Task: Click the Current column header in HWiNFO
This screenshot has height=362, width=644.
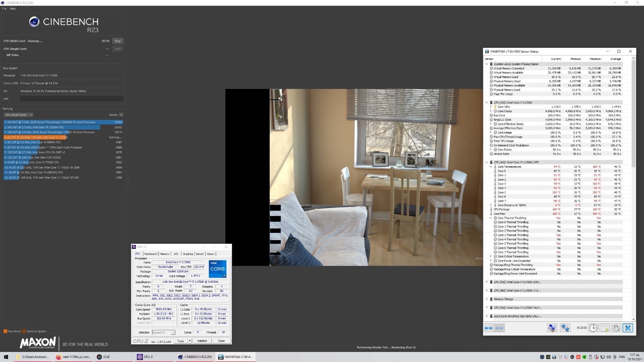Action: pyautogui.click(x=556, y=59)
